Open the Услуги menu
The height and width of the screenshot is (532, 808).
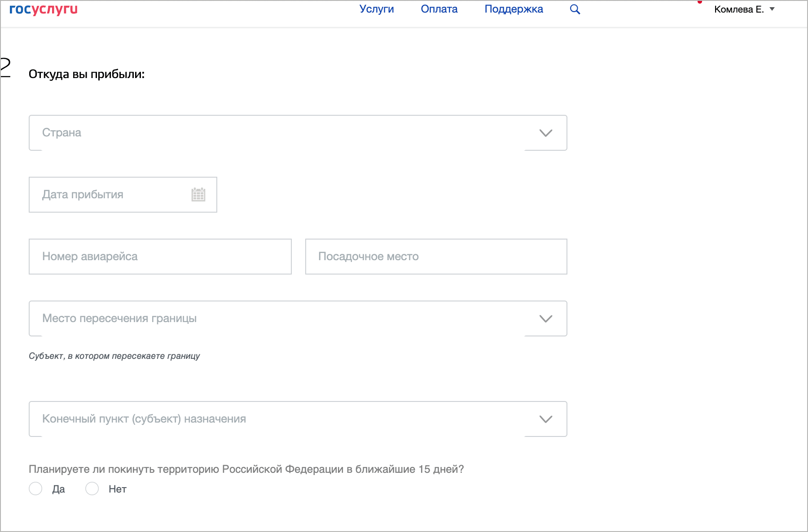coord(377,9)
